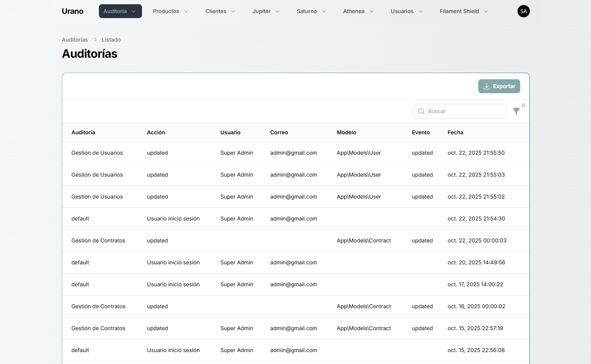The width and height of the screenshot is (591, 364).
Task: Click the table filter funnel icon
Action: (516, 111)
